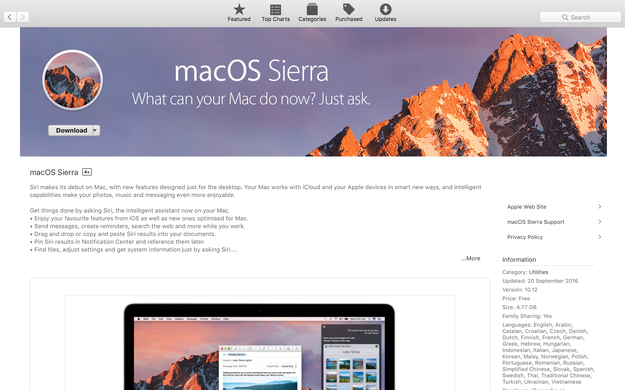The image size is (625, 390).
Task: Click the round macOS Sierra app icon
Action: click(x=73, y=80)
